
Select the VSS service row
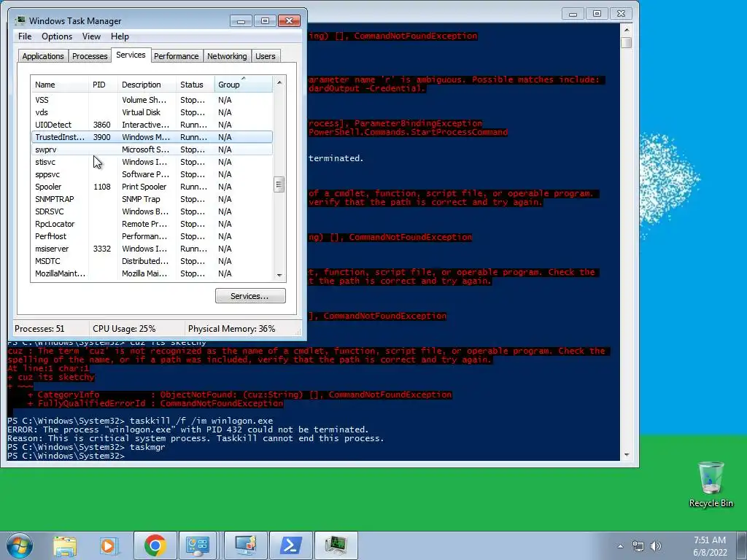152,100
